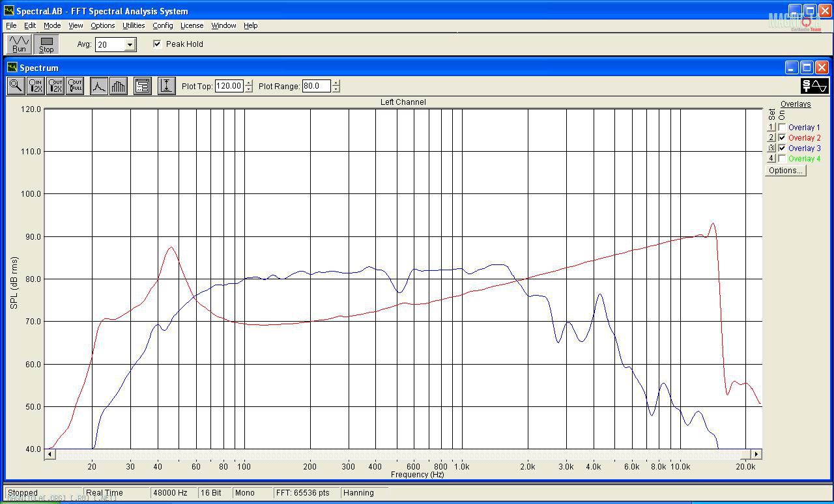
Task: Open the spectrum plot options dialog icon
Action: (143, 86)
